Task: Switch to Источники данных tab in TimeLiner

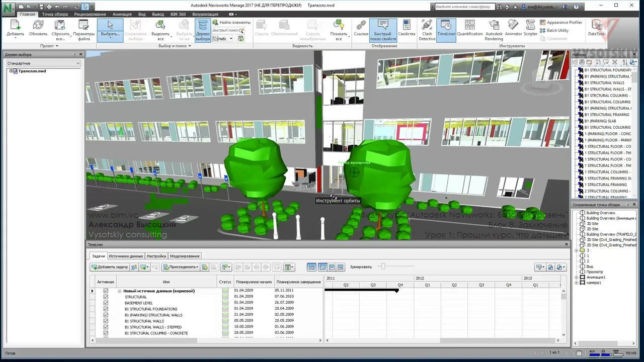Action: coord(126,256)
